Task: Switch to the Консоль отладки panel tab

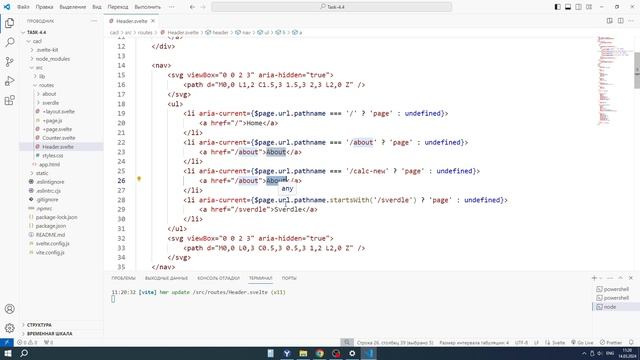Action: (218, 278)
